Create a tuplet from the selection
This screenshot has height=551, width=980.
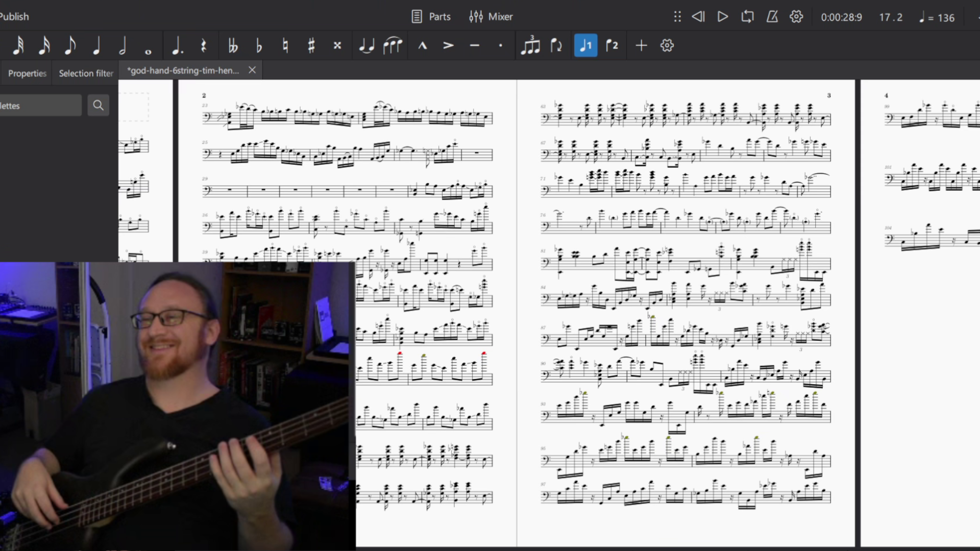[530, 46]
